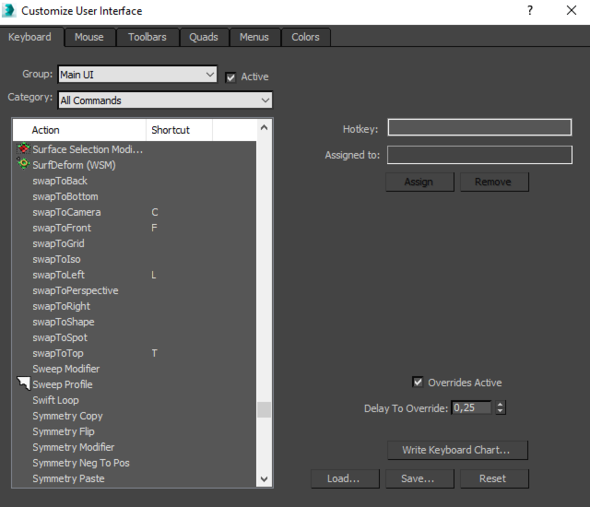Click Write Keyboard Chart button

457,450
